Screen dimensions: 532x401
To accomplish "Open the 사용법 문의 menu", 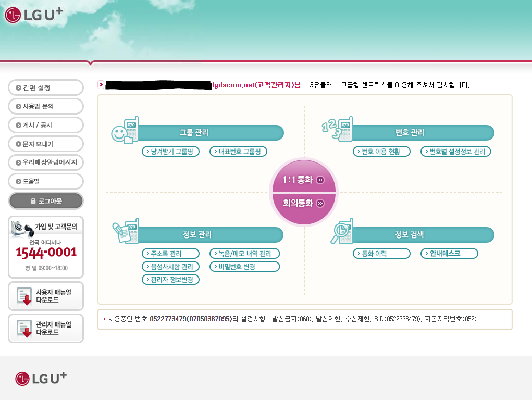I will [x=46, y=106].
